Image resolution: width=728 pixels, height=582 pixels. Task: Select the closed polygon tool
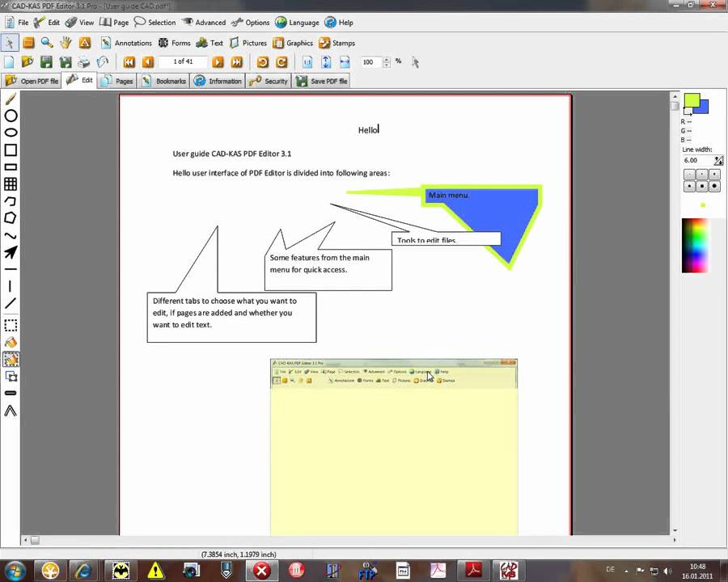point(11,217)
